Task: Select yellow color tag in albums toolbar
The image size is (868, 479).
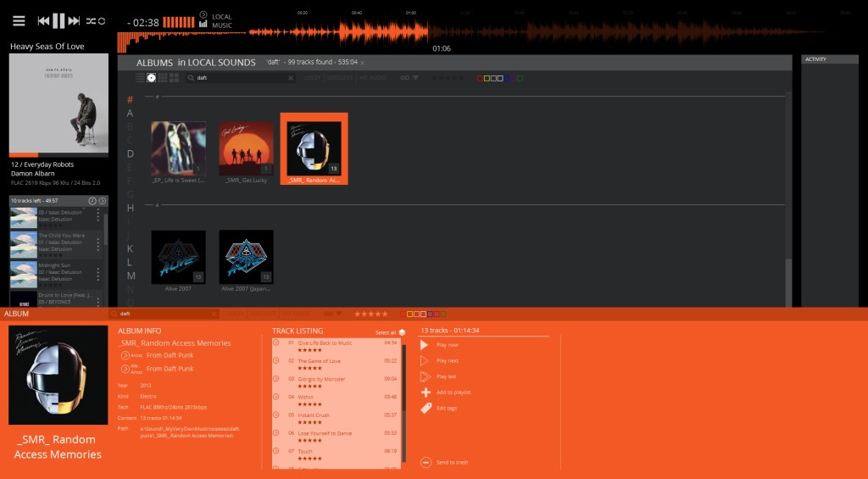Action: [487, 78]
